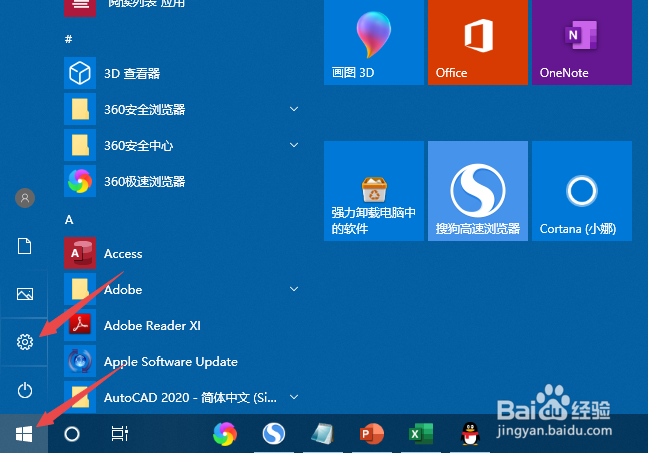
Task: Open the Office tile
Action: pos(478,41)
